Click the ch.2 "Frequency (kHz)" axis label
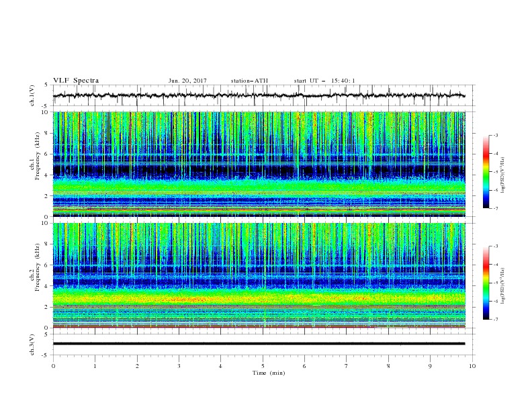Screen dimensions: 532x411 coord(37,267)
